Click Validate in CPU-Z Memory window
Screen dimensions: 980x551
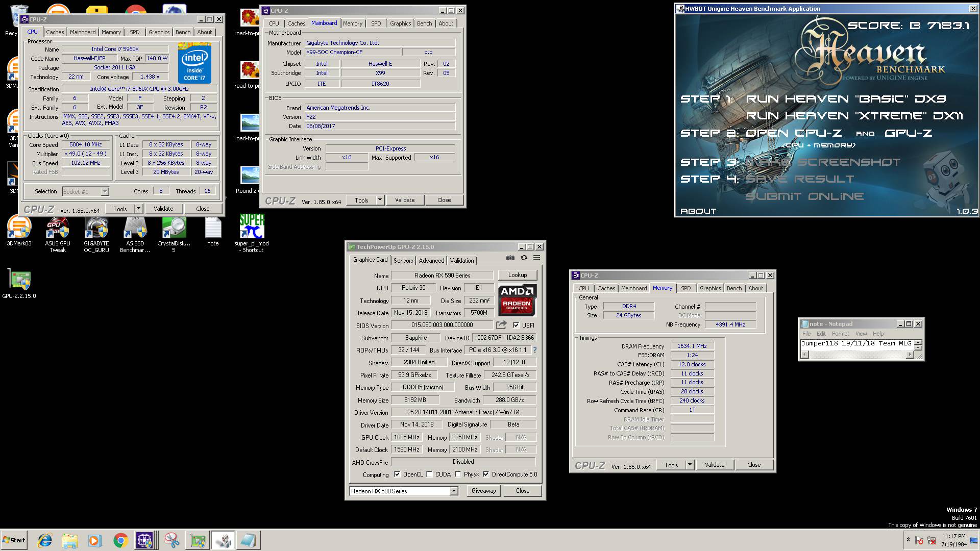point(715,465)
